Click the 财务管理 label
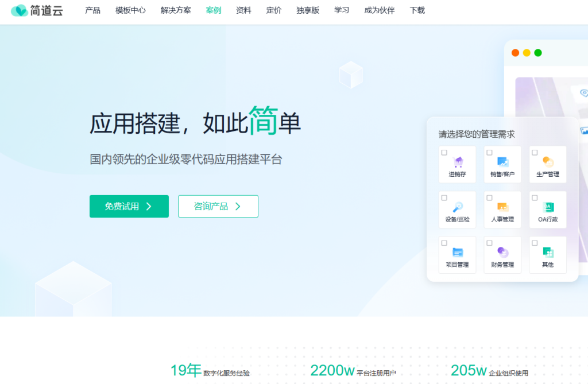This screenshot has width=588, height=384. [x=502, y=265]
